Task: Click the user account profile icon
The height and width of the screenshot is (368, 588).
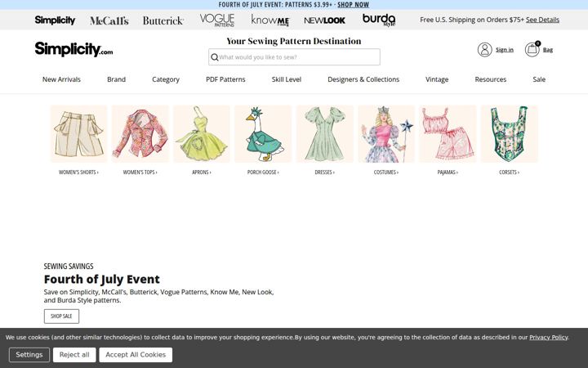Action: click(484, 50)
